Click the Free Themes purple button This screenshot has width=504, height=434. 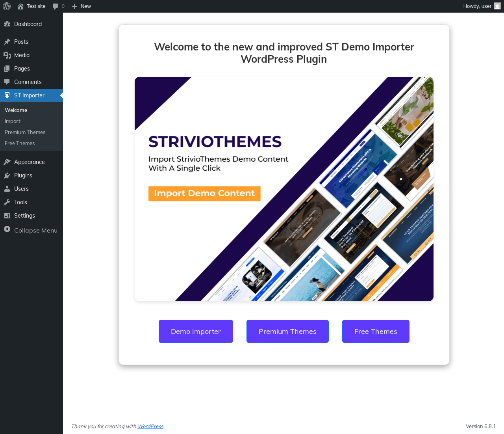pyautogui.click(x=376, y=332)
